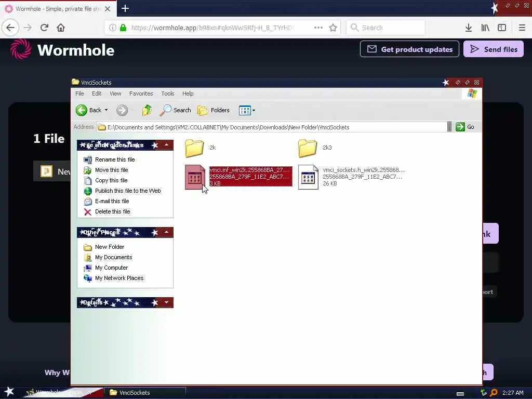Switch to Wormhole taskbar button
The width and height of the screenshot is (532, 399).
point(63,393)
